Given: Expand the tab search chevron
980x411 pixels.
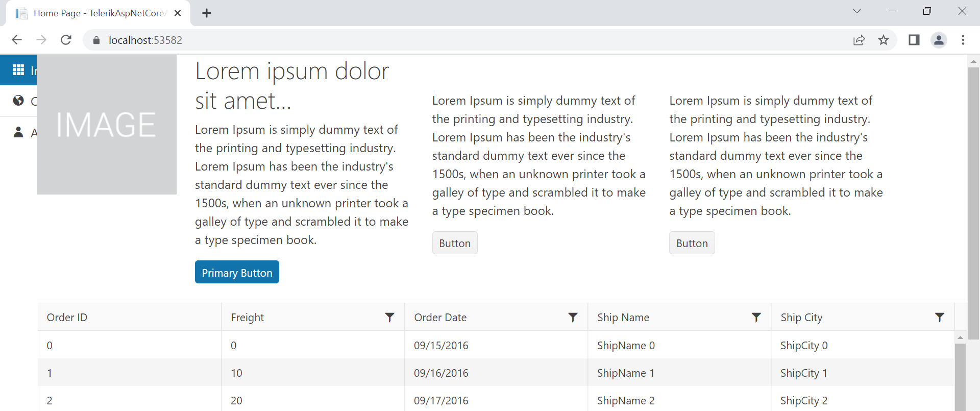Looking at the screenshot, I should 857,11.
